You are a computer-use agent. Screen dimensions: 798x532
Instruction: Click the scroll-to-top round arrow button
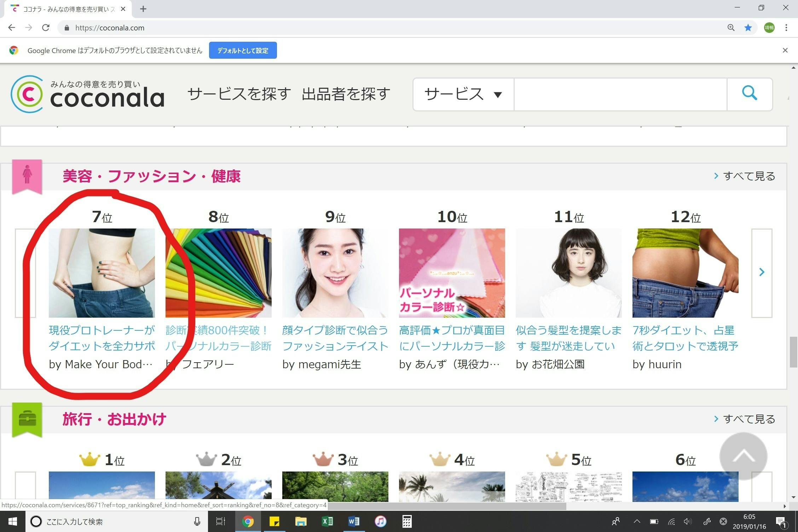[x=743, y=456]
